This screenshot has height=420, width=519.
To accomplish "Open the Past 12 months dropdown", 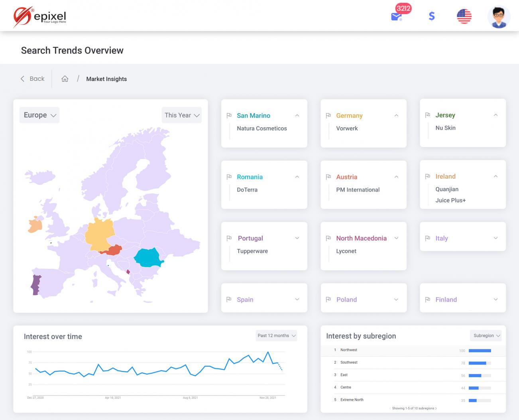I will [276, 335].
